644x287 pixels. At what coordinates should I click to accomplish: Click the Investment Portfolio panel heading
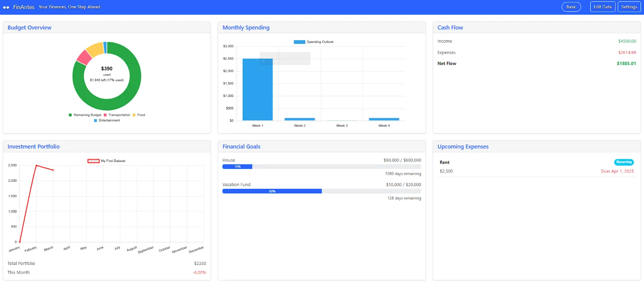point(33,147)
